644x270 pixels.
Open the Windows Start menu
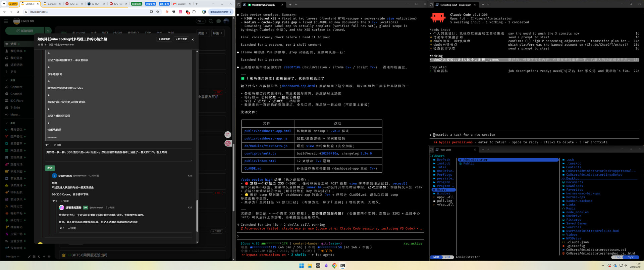tap(302, 266)
